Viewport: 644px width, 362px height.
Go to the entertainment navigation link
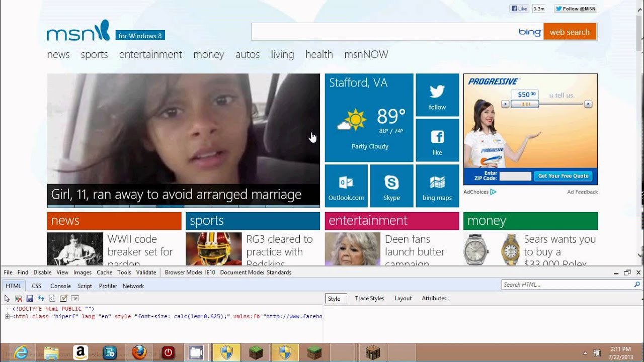(150, 54)
